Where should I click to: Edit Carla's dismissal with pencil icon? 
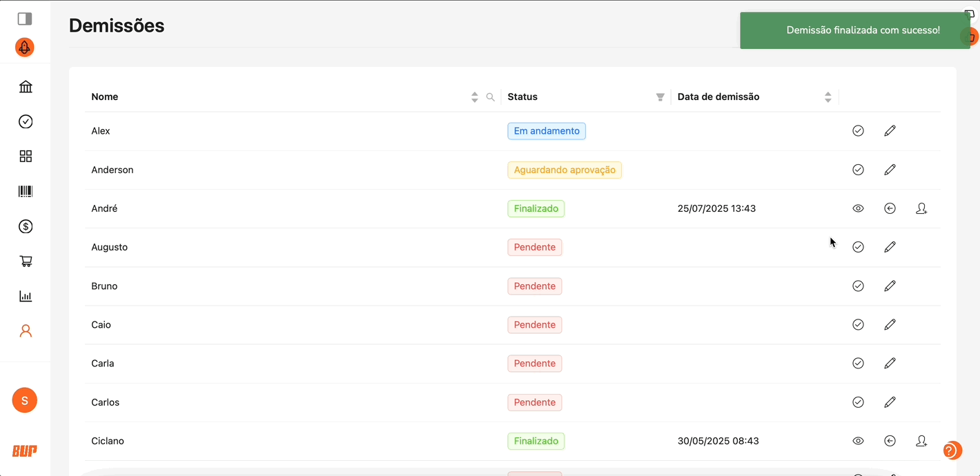tap(890, 363)
